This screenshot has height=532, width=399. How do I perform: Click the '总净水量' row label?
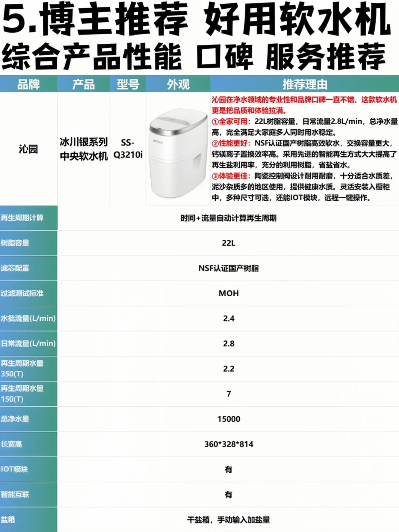click(15, 419)
